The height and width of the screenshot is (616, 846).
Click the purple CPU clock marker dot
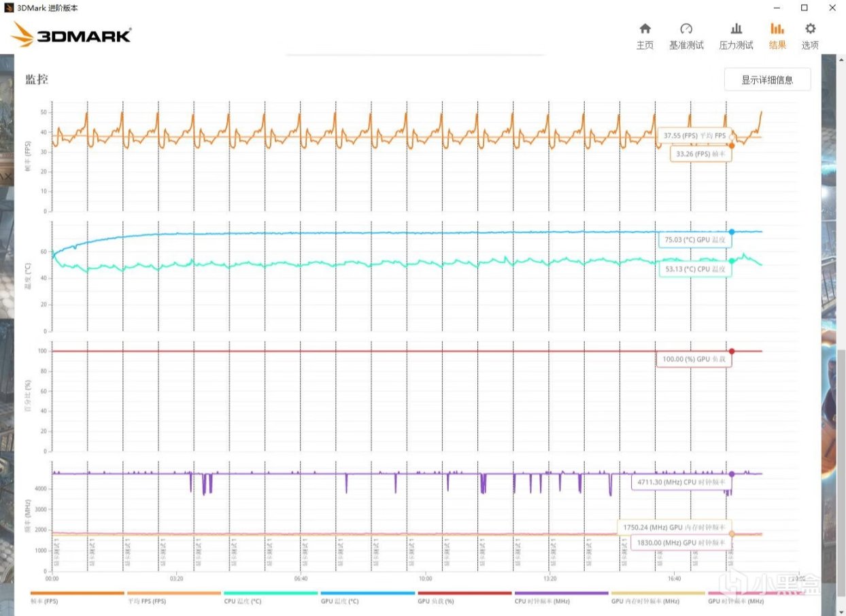coord(732,474)
